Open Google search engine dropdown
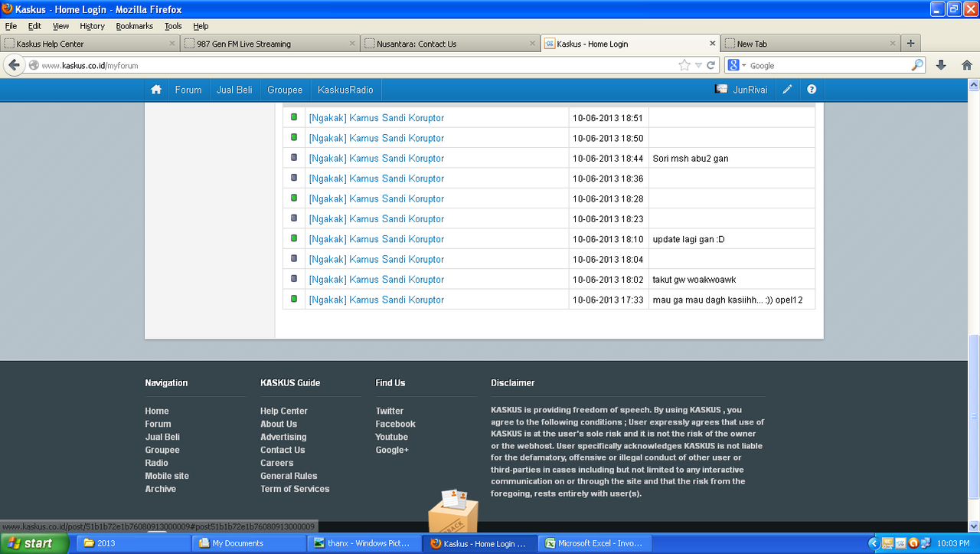This screenshot has width=980, height=554. coord(738,65)
